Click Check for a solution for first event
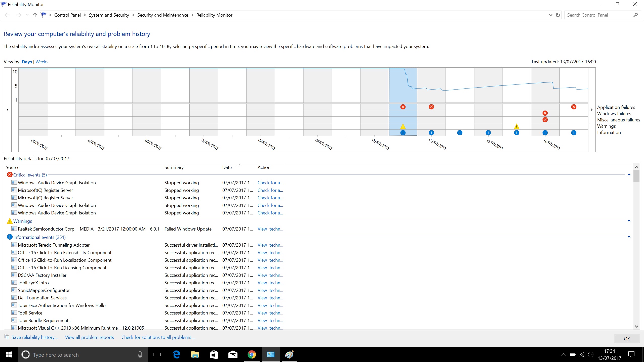 click(x=270, y=183)
